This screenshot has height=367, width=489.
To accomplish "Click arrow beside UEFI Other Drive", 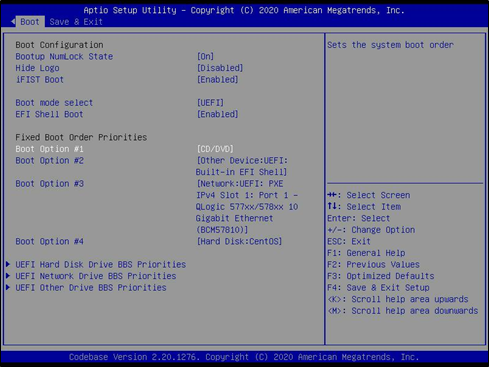I will (x=8, y=288).
